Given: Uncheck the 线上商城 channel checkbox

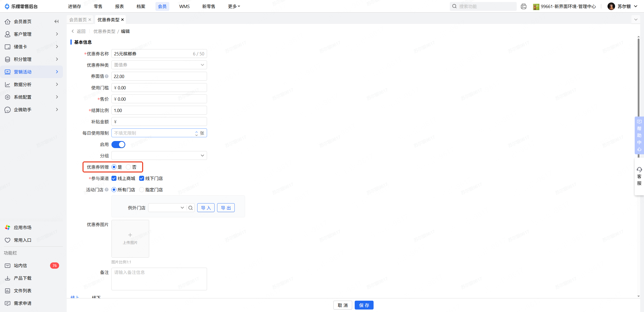Looking at the screenshot, I should pos(114,178).
